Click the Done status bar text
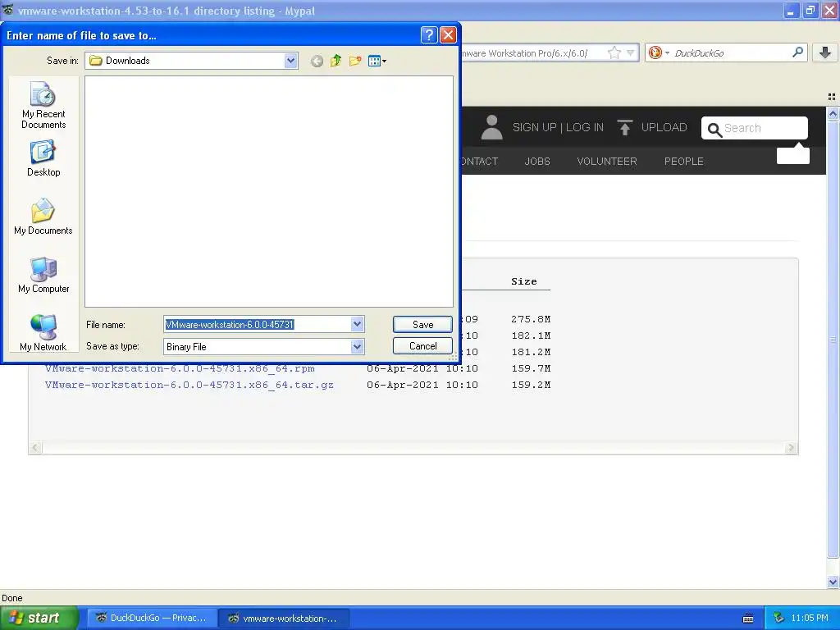This screenshot has height=630, width=840. 11,598
